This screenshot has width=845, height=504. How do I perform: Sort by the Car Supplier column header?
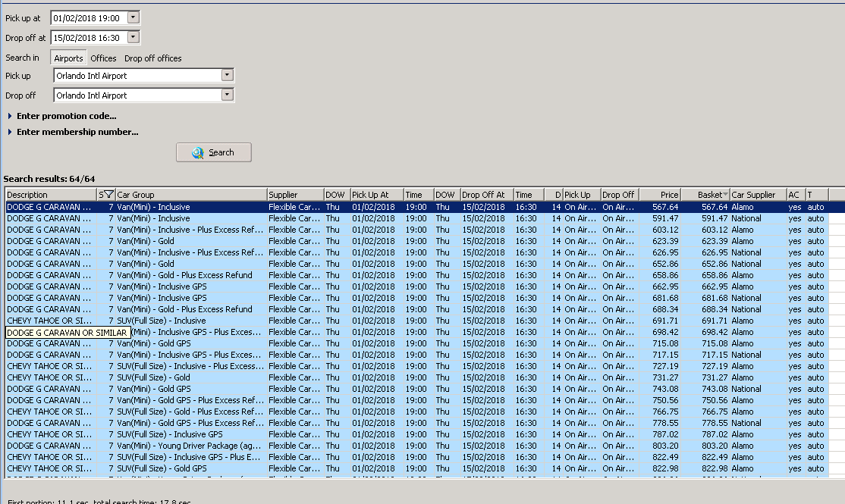pos(759,194)
